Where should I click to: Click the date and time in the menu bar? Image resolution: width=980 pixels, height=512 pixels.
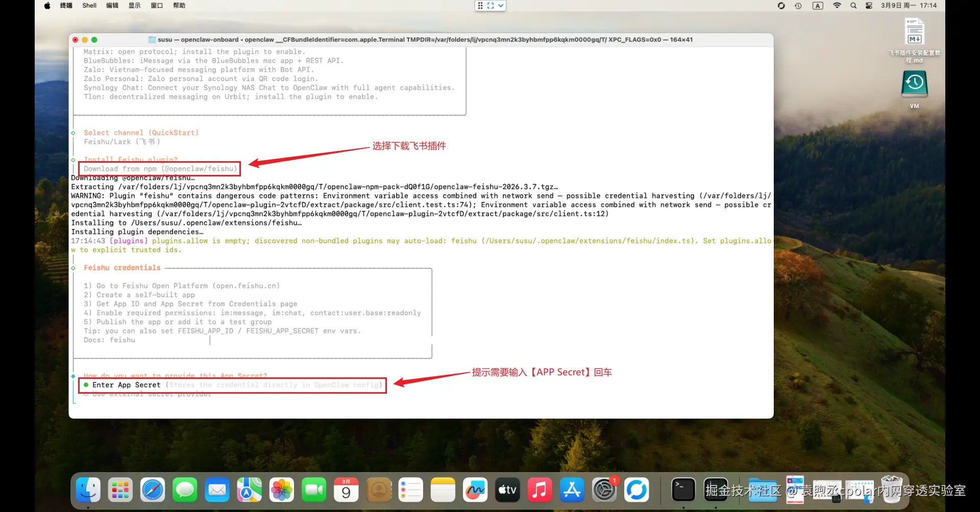(909, 6)
